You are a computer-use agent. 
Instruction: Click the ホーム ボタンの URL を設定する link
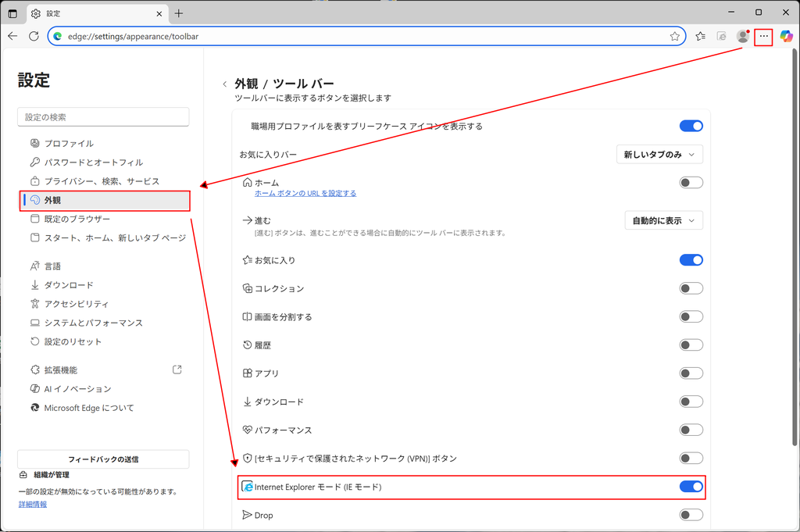pyautogui.click(x=305, y=193)
